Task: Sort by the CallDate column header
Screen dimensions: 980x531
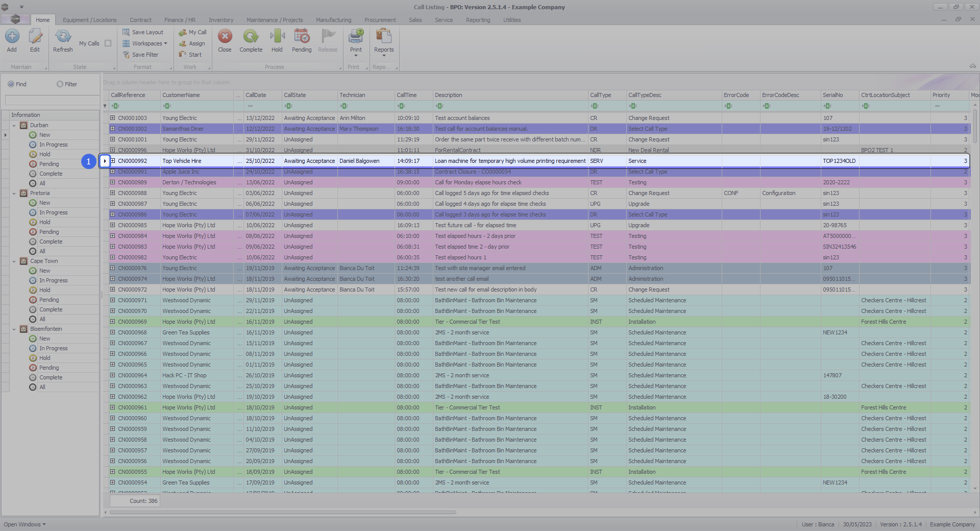Action: [263, 95]
